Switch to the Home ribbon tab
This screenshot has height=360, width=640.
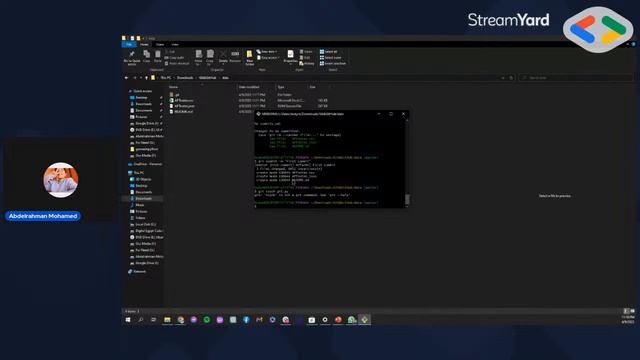[144, 44]
